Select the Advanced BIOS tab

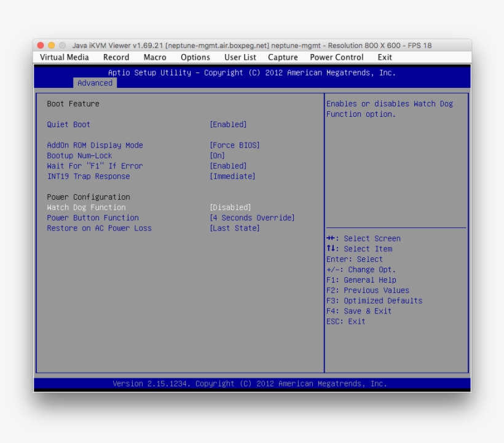pyautogui.click(x=95, y=83)
